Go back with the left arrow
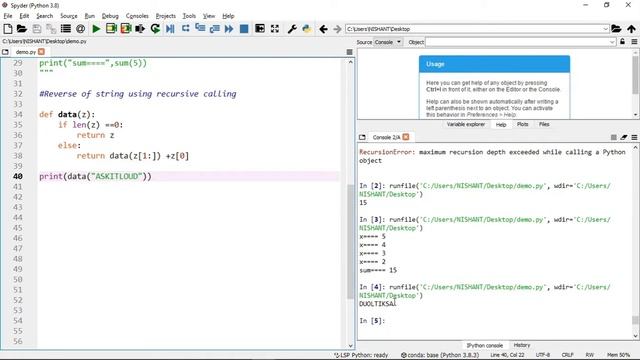 point(323,29)
